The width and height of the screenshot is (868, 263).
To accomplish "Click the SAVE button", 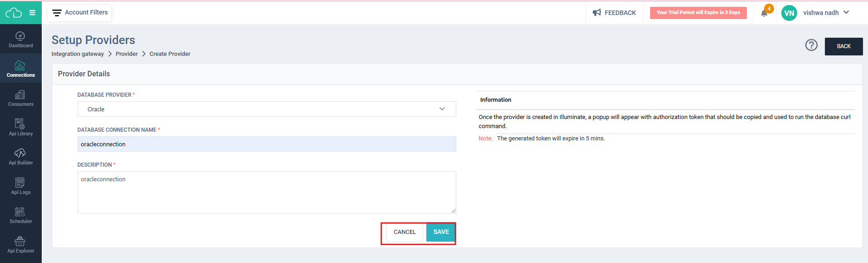I will click(441, 232).
